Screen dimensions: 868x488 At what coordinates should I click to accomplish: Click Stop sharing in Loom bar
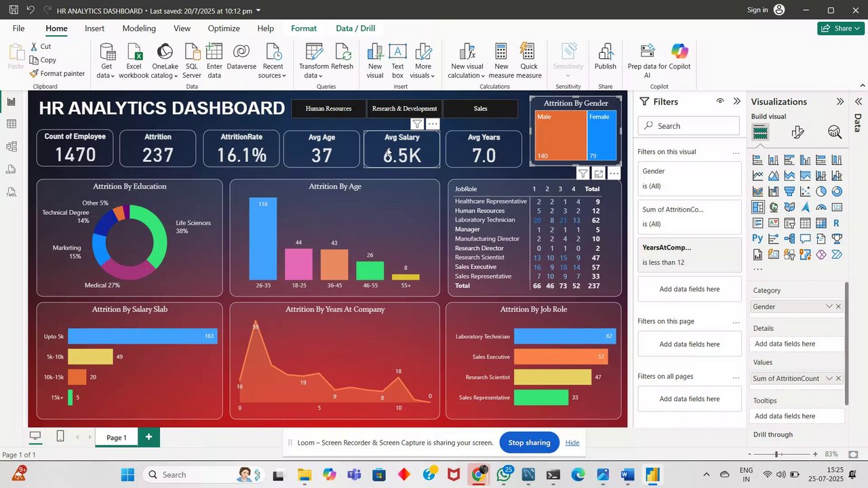click(529, 443)
